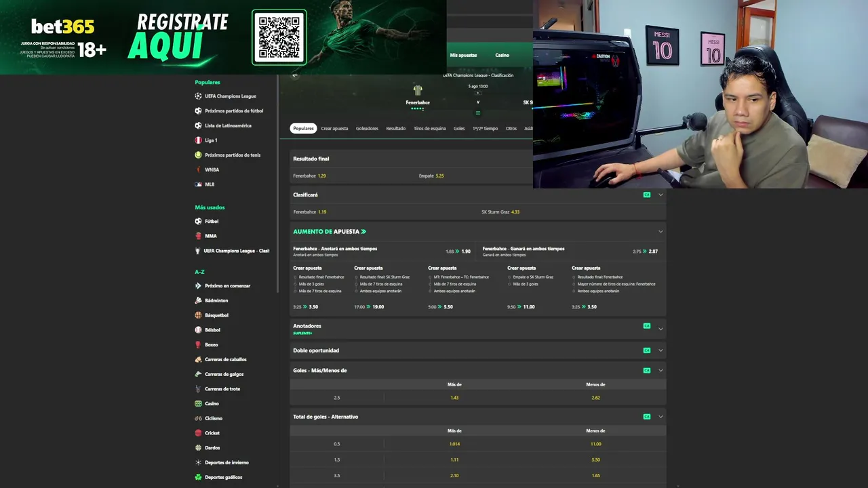Select the 19.00 boosted bet builder price

(378, 307)
